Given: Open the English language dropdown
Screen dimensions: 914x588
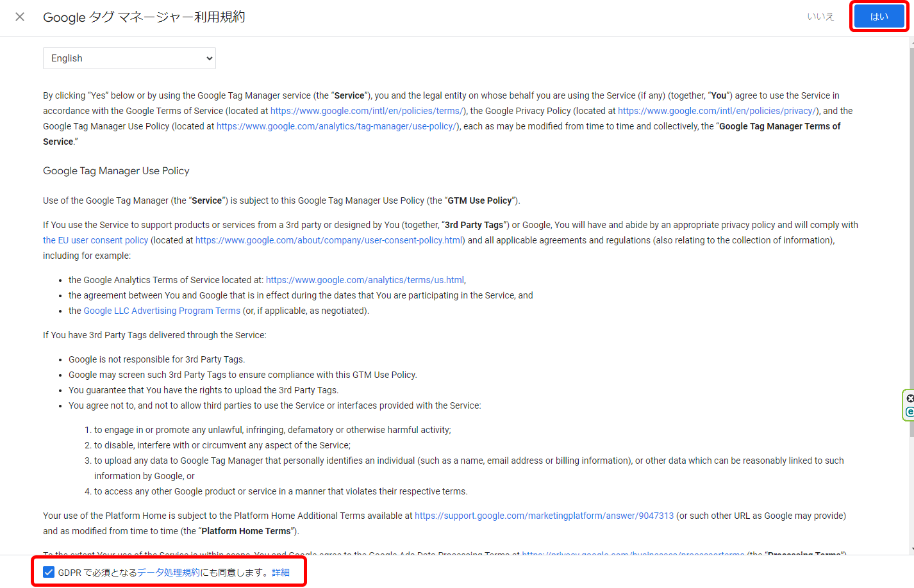Looking at the screenshot, I should [x=129, y=58].
